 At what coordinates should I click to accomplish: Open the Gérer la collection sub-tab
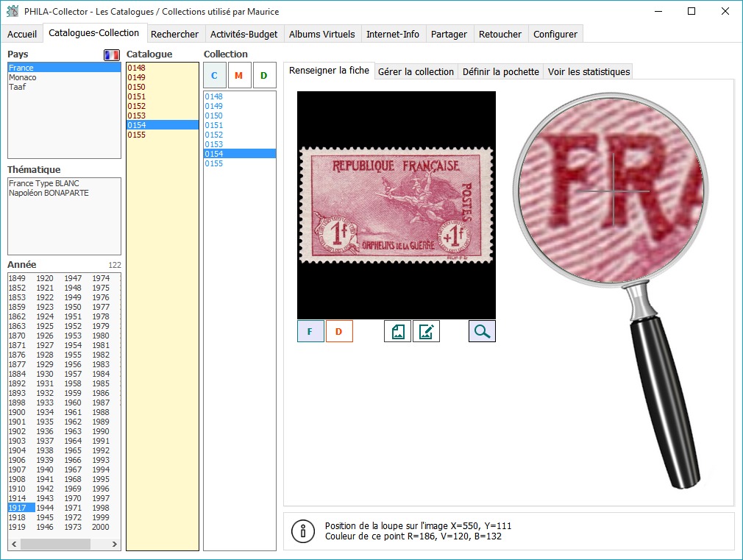(x=416, y=71)
